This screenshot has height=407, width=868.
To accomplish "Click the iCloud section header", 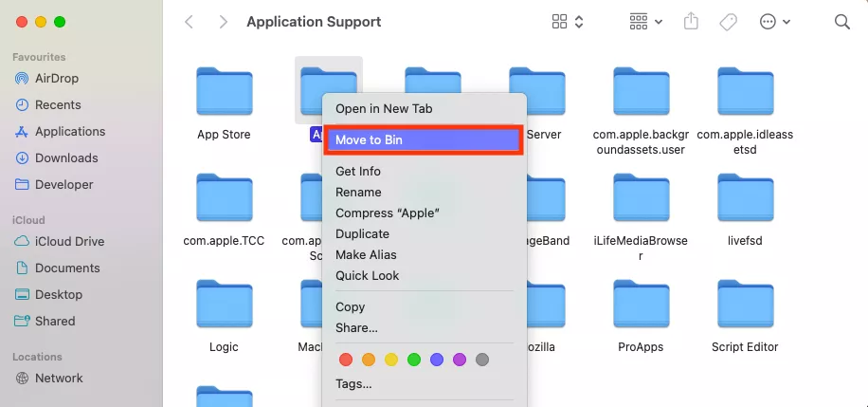I will point(28,220).
